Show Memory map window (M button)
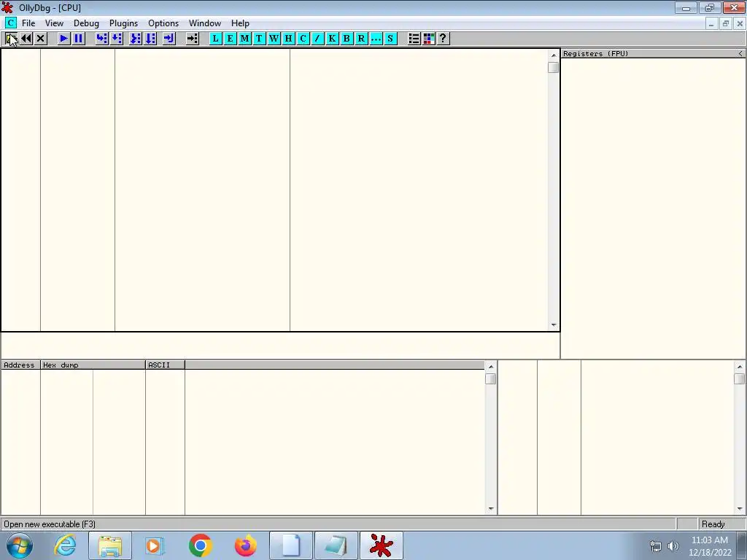 tap(244, 39)
